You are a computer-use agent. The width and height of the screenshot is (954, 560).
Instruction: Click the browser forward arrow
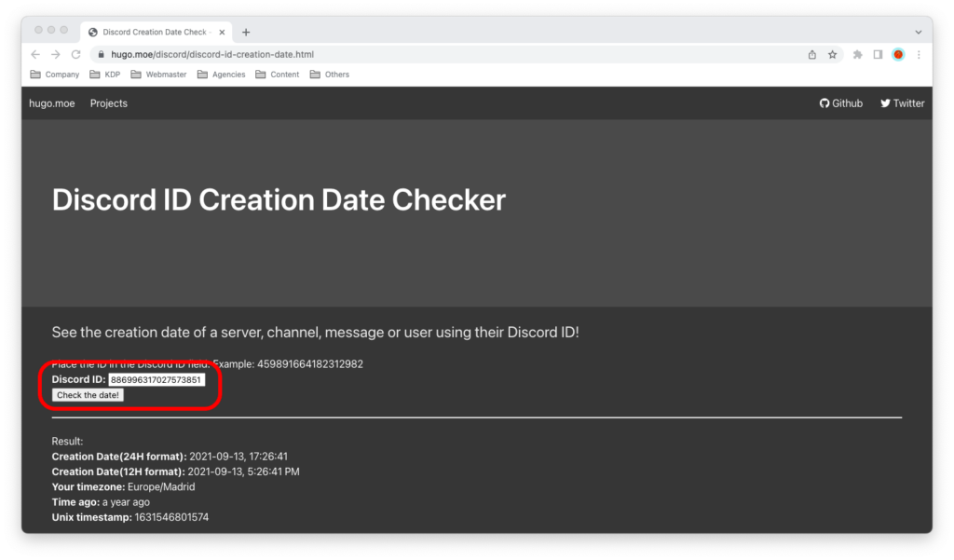click(x=55, y=54)
